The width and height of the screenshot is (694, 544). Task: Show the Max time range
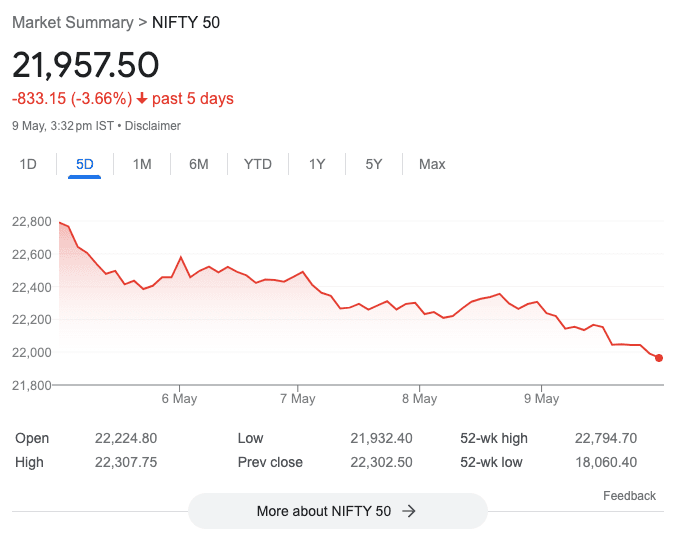coord(432,164)
